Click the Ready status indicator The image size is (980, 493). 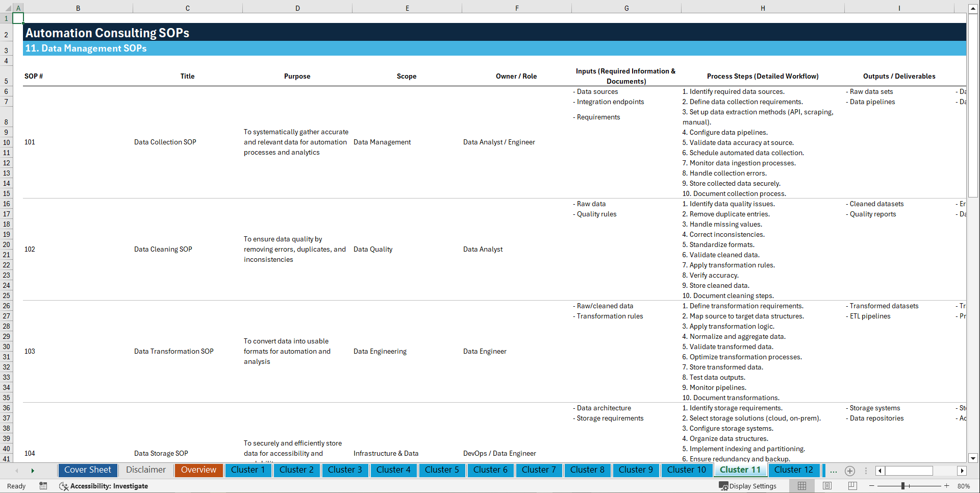[16, 486]
